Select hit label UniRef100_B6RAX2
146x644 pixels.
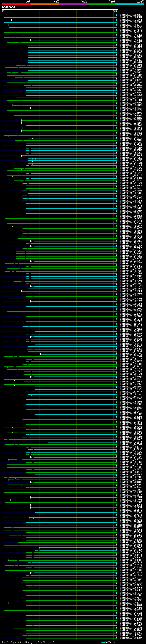(131, 361)
